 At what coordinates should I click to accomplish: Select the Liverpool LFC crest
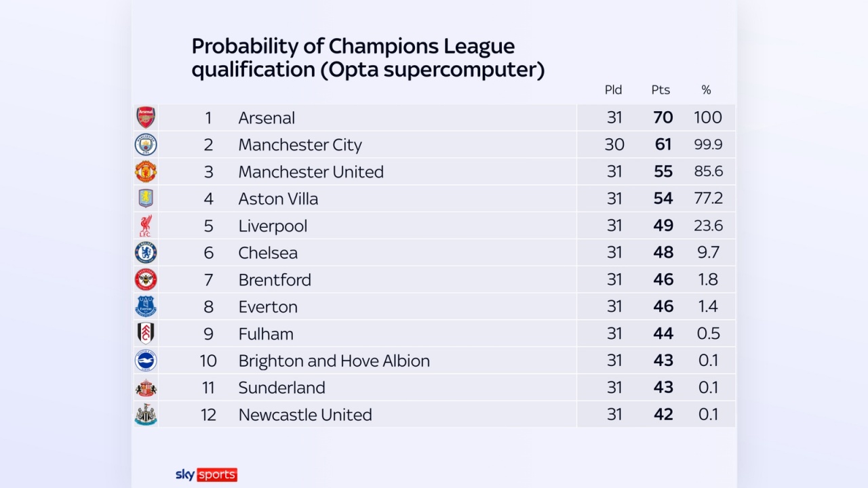pyautogui.click(x=146, y=226)
